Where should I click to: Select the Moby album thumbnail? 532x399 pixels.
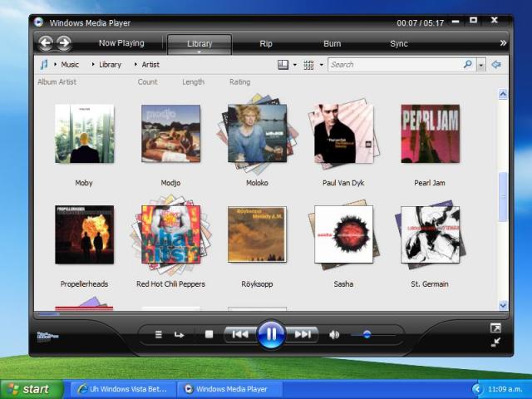(85, 133)
